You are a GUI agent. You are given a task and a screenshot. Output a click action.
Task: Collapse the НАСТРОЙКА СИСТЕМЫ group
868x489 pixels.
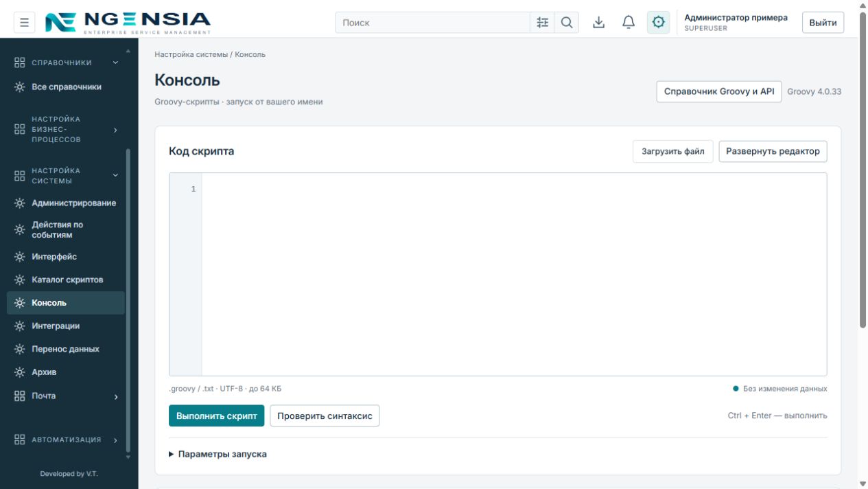pyautogui.click(x=66, y=176)
